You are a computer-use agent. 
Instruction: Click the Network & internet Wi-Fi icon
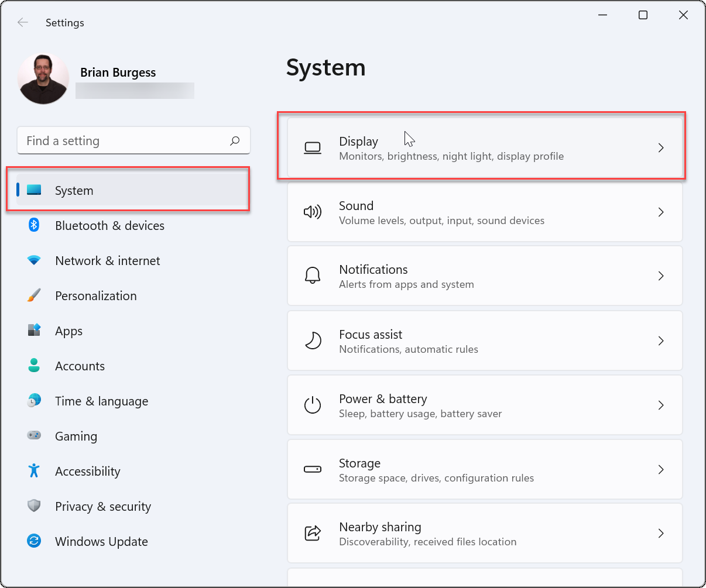[x=33, y=260]
